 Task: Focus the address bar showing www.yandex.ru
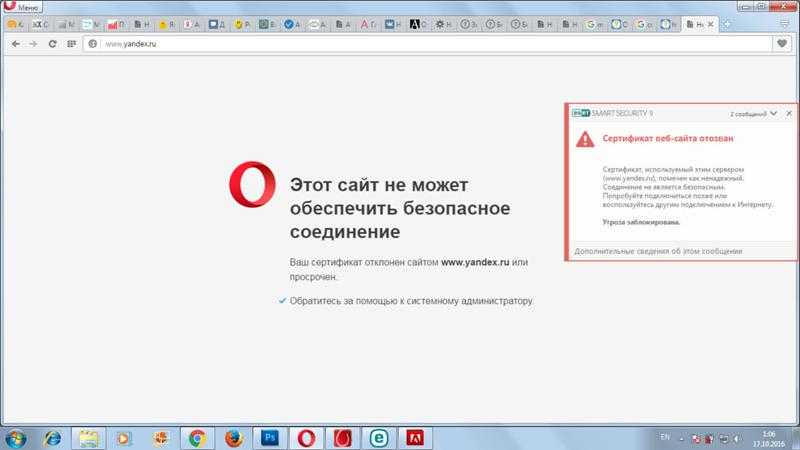pyautogui.click(x=429, y=44)
